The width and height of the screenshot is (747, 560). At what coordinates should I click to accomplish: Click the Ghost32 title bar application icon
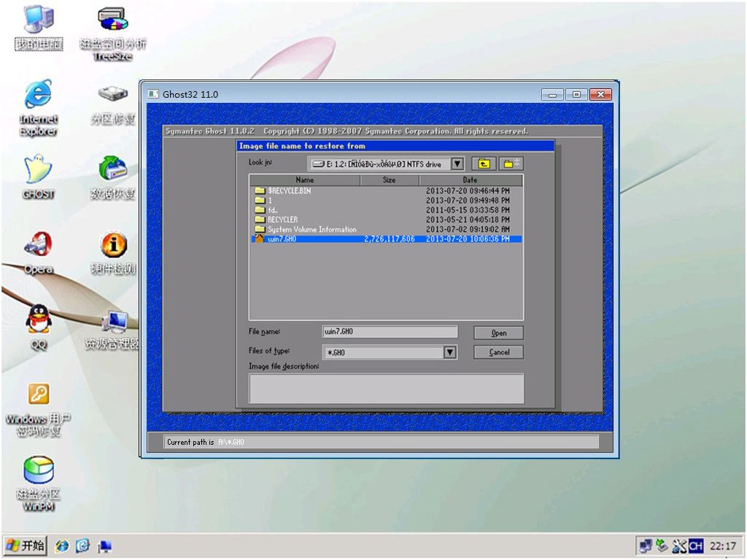click(x=153, y=94)
